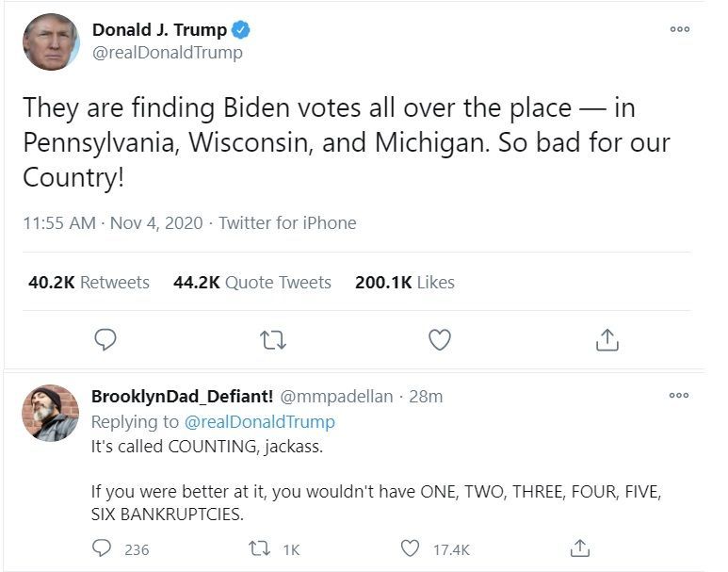Click BrooklynDad_Defiant's avatar photo
The width and height of the screenshot is (728, 572).
click(x=51, y=413)
